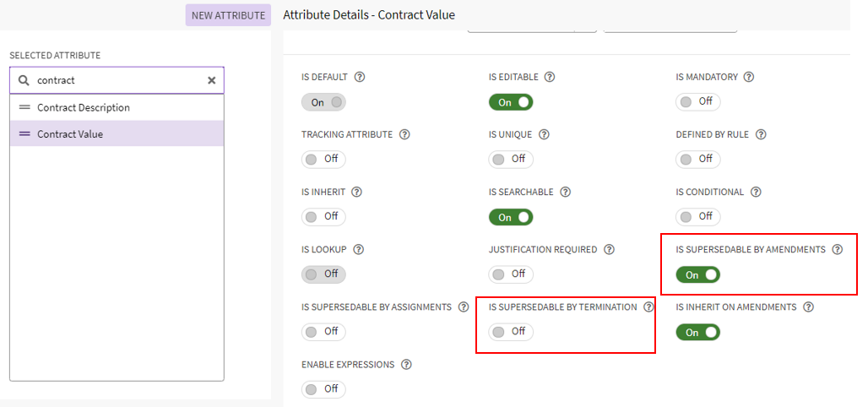Disable Is Supersedable by Amendments toggle
The image size is (868, 407).
pyautogui.click(x=697, y=274)
